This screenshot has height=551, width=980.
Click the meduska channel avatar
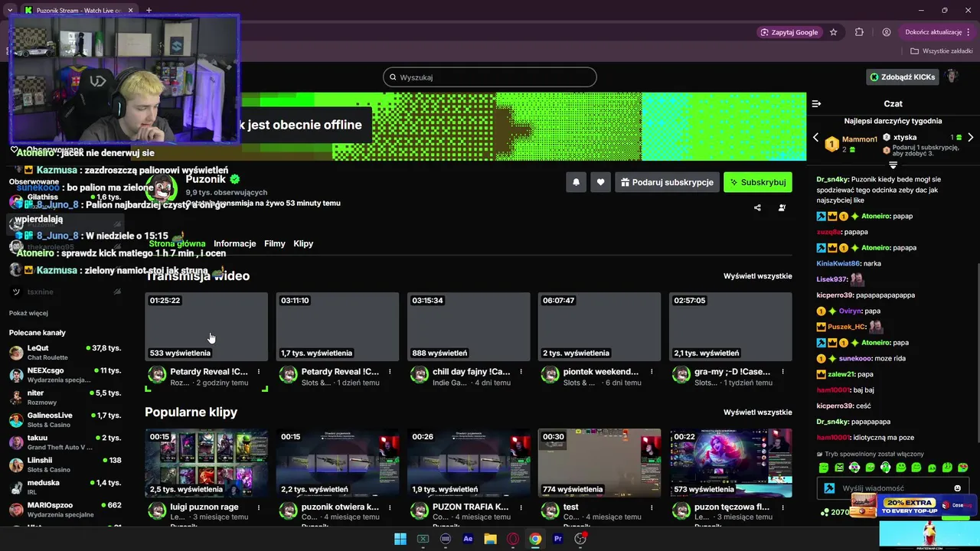[16, 487]
